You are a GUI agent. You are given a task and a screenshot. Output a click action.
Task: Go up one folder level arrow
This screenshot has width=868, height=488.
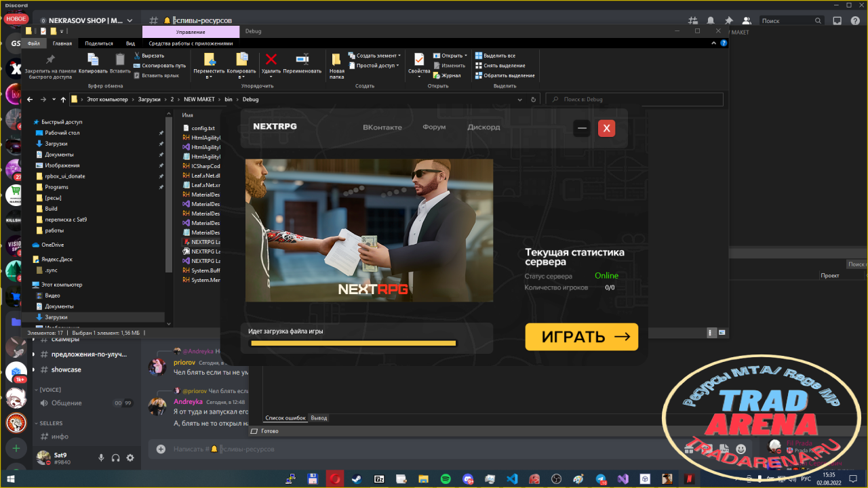pos(63,100)
